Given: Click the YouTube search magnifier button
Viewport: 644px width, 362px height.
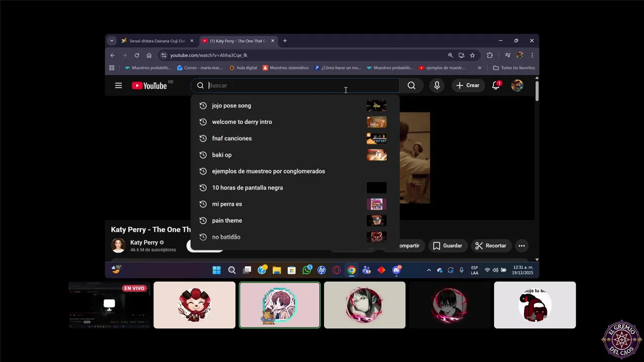Looking at the screenshot, I should (x=412, y=85).
